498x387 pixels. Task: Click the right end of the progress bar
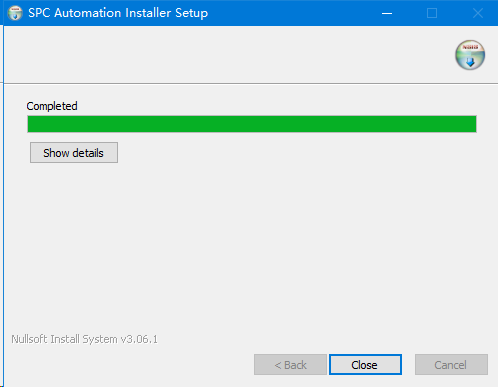pos(473,124)
